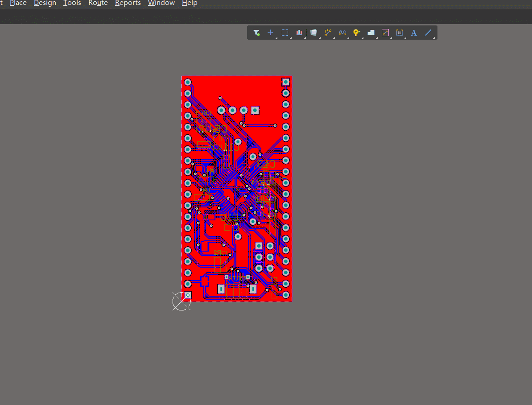Activate the Interactive Routing tool
Viewport: 532px width, 405px height.
click(328, 33)
